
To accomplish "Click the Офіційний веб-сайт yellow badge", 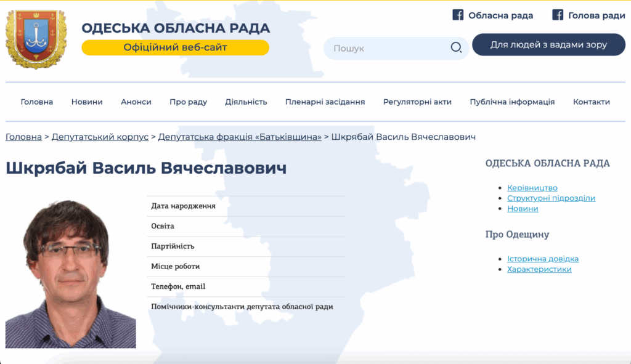I will point(175,47).
